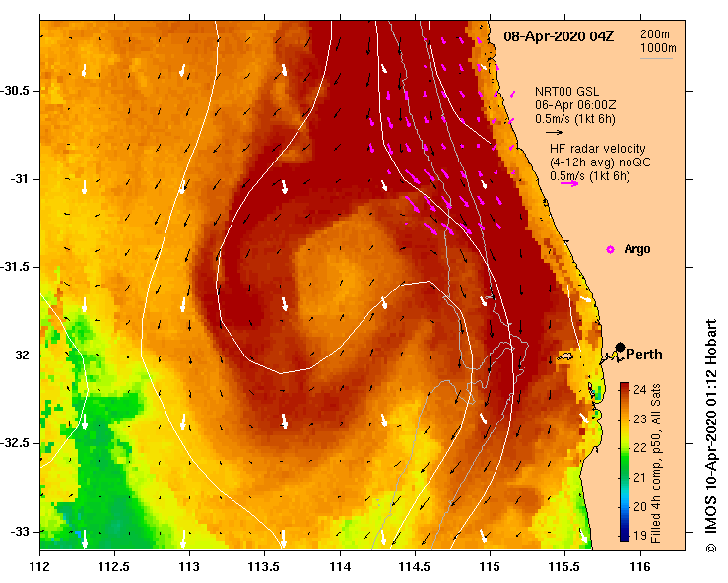This screenshot has width=728, height=583.
Task: Click the longitude axis label 112
Action: pyautogui.click(x=40, y=567)
